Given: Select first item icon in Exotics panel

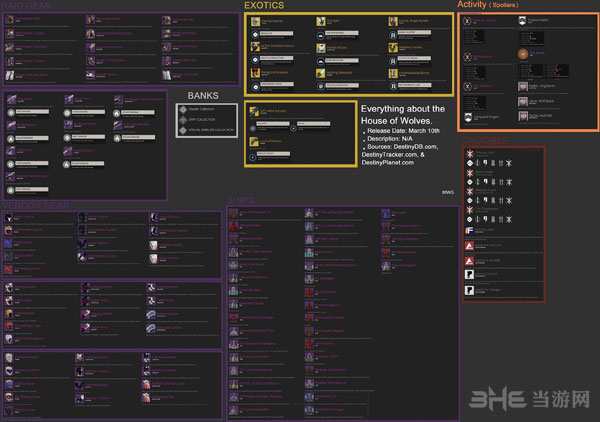Looking at the screenshot, I should click(x=254, y=21).
